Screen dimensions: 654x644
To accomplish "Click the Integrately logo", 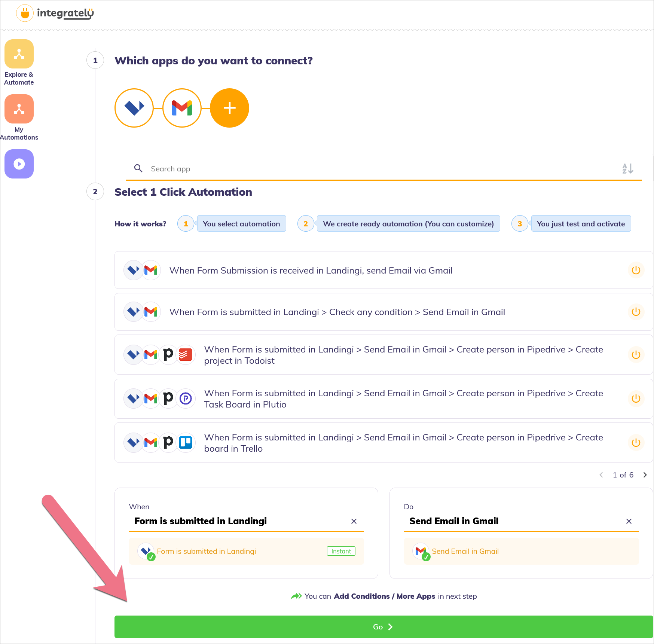I will [55, 13].
